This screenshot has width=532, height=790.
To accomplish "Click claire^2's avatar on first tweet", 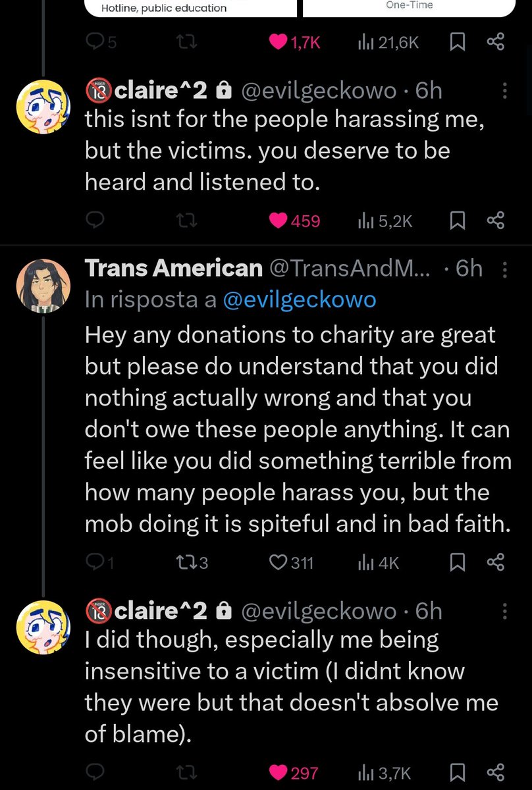I will pyautogui.click(x=42, y=108).
